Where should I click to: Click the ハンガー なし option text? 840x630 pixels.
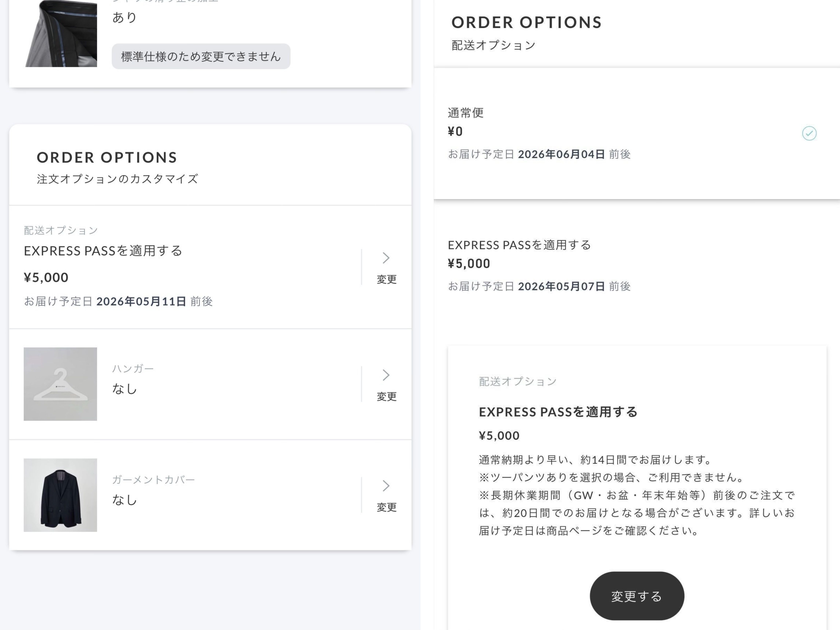click(125, 388)
